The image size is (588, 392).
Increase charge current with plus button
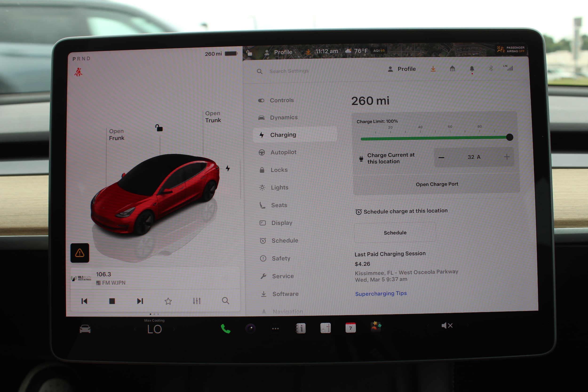click(507, 157)
